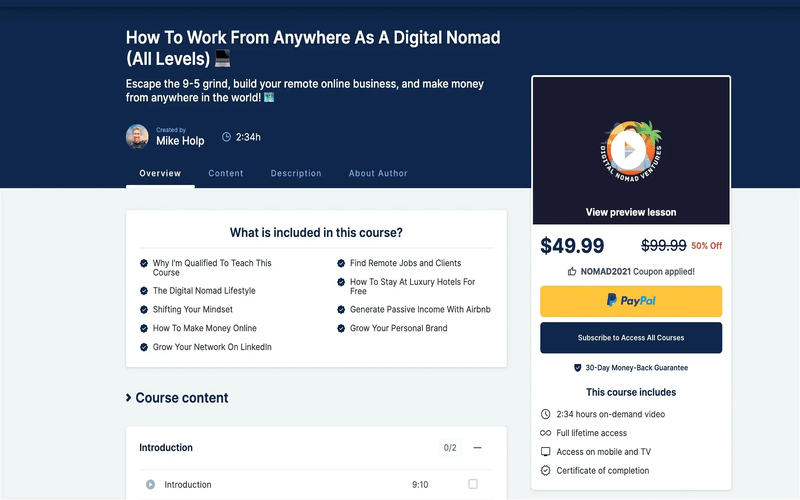The width and height of the screenshot is (800, 500).
Task: Open the About Author tab
Action: click(x=378, y=173)
